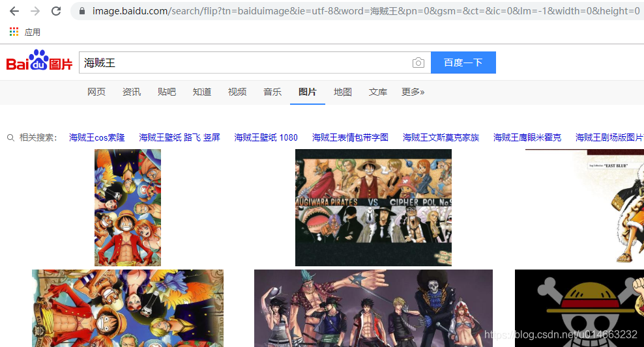644x347 pixels.
Task: Switch to the 贴吧 tab
Action: click(167, 92)
